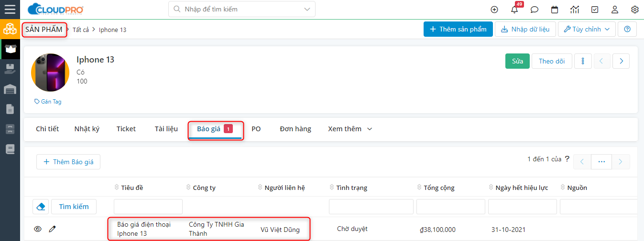Image resolution: width=644 pixels, height=241 pixels.
Task: Open notifications bell with 49 badge
Action: click(x=515, y=9)
